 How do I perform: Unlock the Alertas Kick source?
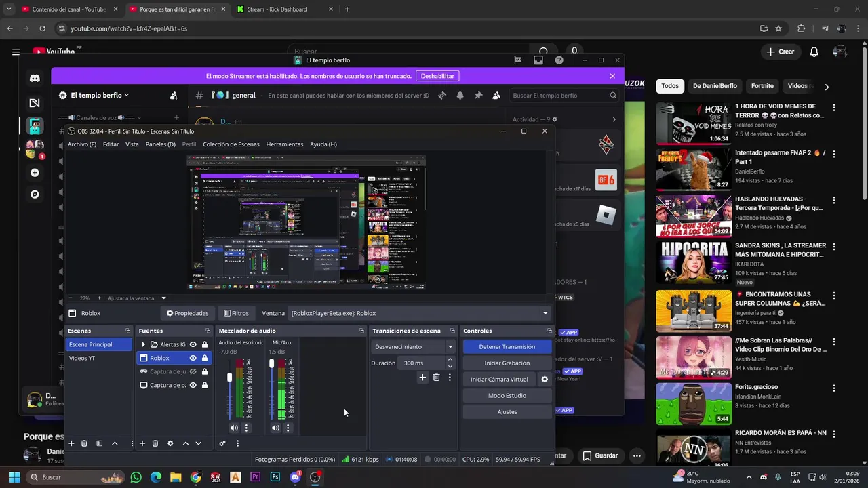pos(204,344)
